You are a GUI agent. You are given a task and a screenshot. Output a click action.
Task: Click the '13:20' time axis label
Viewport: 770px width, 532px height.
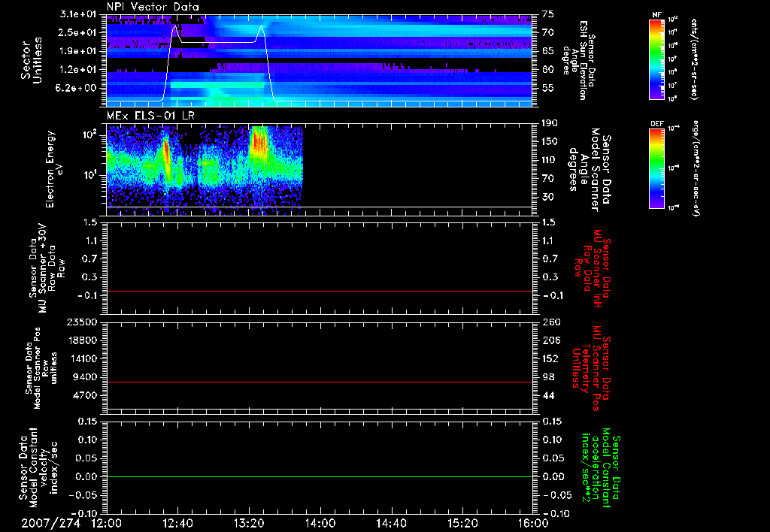(249, 523)
